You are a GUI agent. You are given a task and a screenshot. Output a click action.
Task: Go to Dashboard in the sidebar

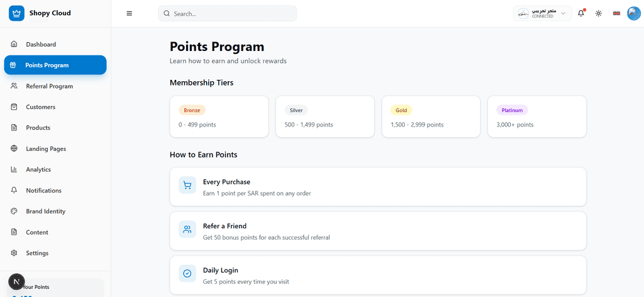(x=41, y=45)
